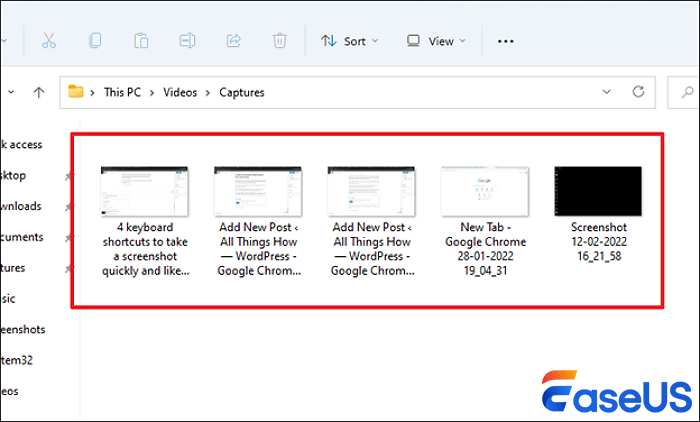This screenshot has width=700, height=422.
Task: Click the Delete trash icon
Action: tap(280, 41)
